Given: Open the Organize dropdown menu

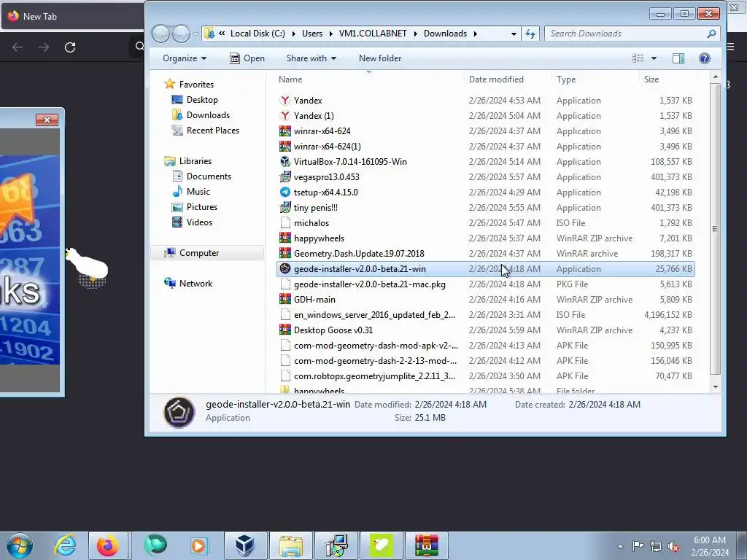Looking at the screenshot, I should (x=185, y=58).
